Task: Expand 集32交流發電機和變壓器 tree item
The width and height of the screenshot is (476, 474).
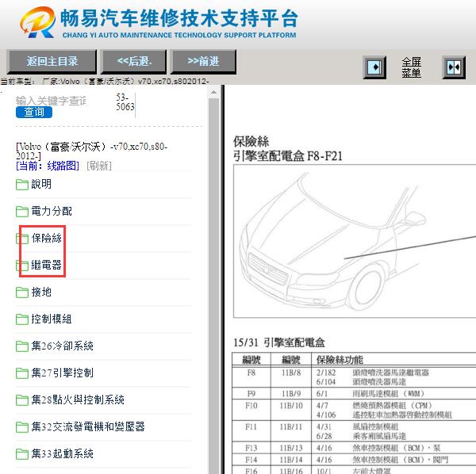Action: click(88, 426)
